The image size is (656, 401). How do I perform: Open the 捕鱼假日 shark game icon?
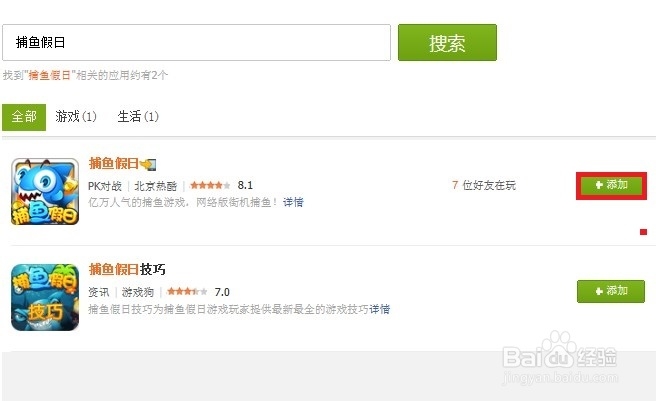click(45, 192)
